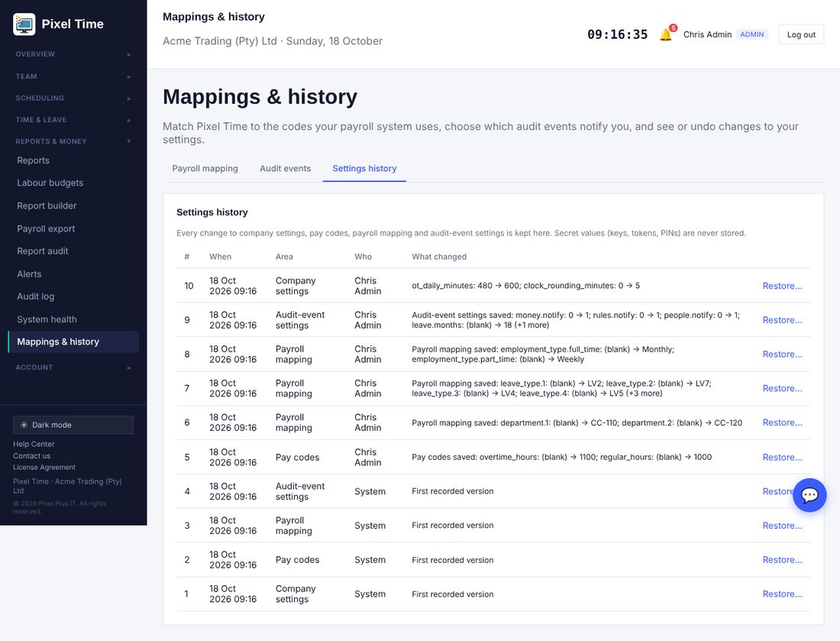Image resolution: width=840 pixels, height=641 pixels.
Task: Open the chat support bubble
Action: tap(809, 494)
